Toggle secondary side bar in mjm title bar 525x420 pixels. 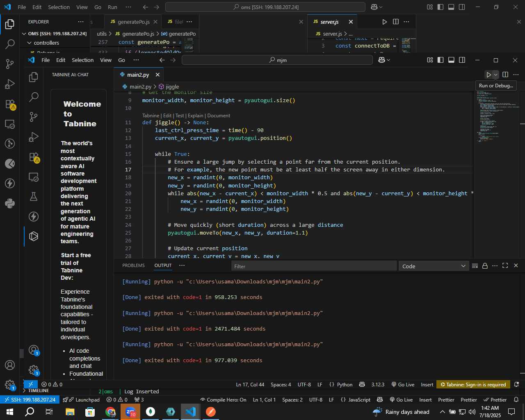(x=462, y=60)
